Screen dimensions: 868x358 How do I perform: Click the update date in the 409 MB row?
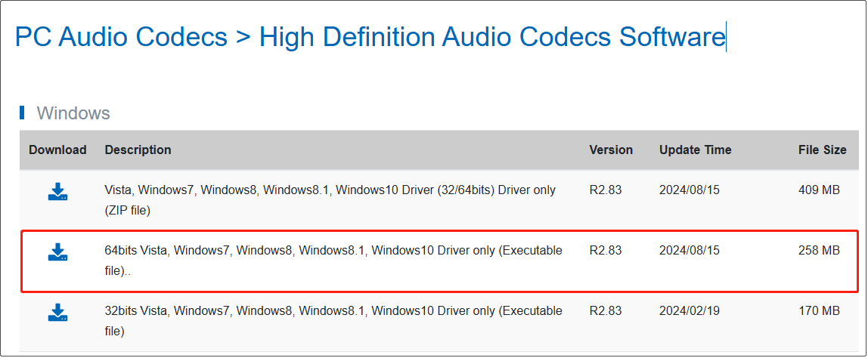(x=689, y=190)
